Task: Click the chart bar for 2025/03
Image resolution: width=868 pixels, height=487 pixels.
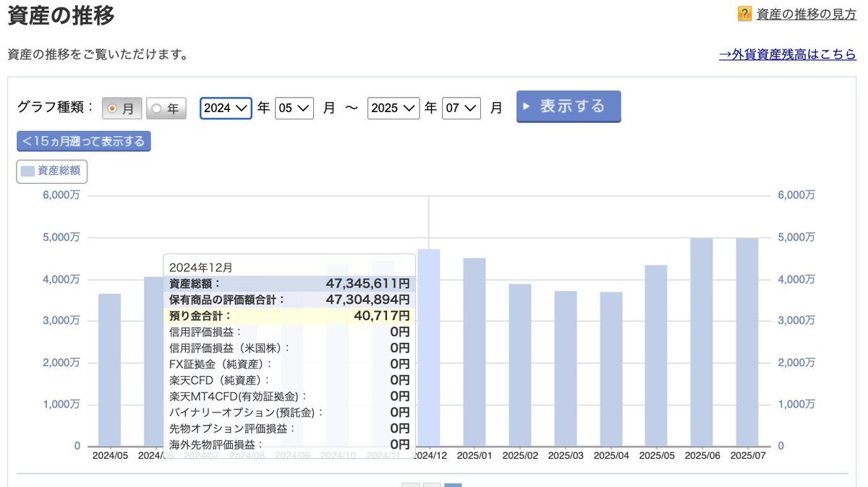Action: pyautogui.click(x=566, y=369)
